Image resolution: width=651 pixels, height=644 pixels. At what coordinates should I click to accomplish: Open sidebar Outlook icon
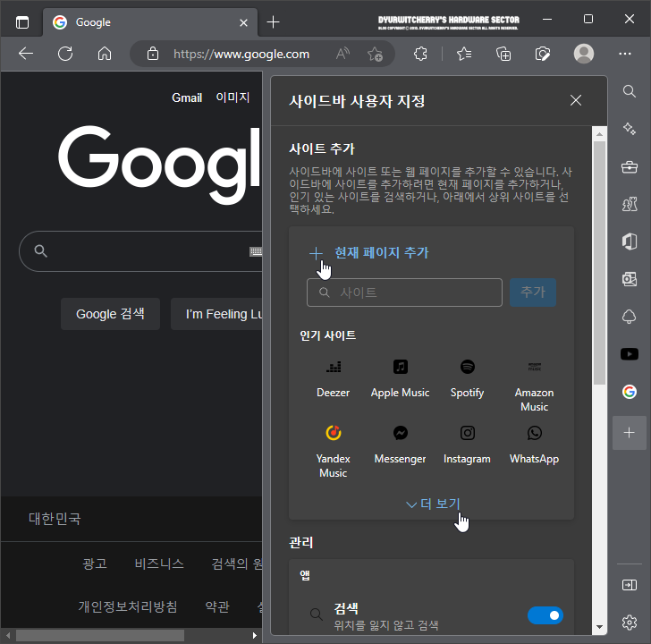click(x=630, y=279)
